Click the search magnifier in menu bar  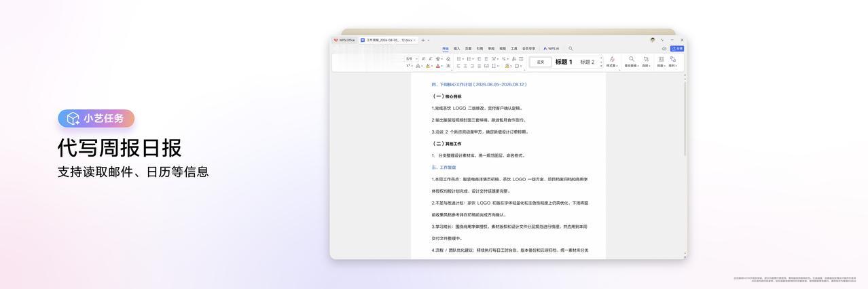click(x=571, y=49)
